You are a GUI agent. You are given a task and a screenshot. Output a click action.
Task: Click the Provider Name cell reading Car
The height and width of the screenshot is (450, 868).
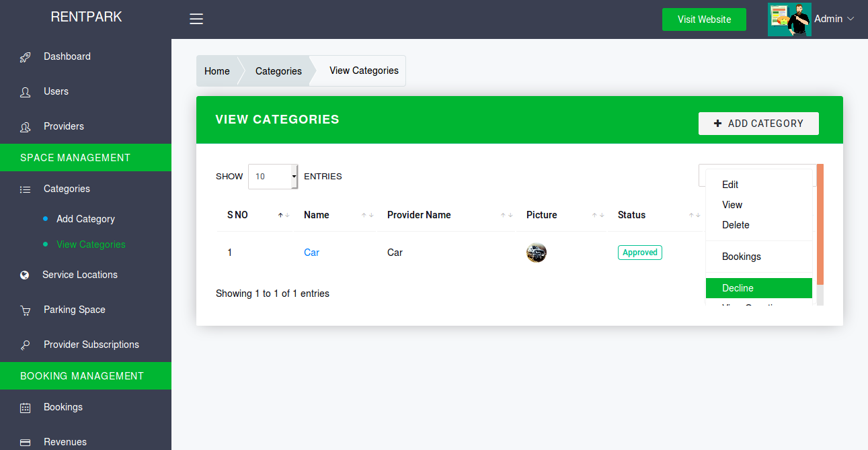(395, 253)
